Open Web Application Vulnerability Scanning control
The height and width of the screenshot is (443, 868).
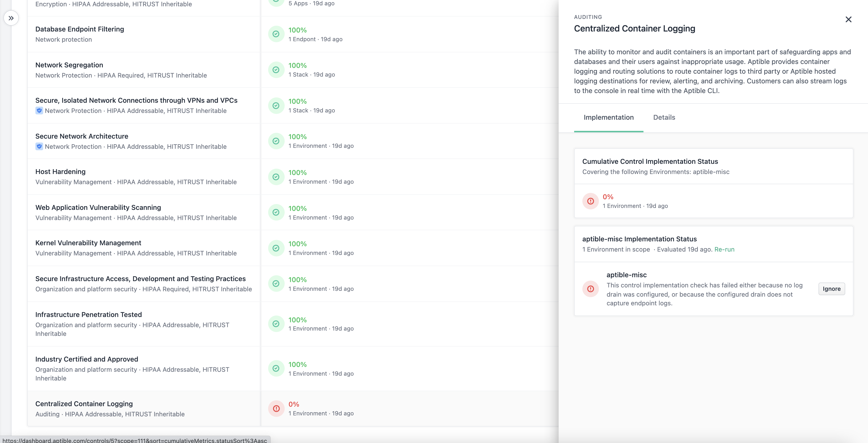click(x=98, y=207)
